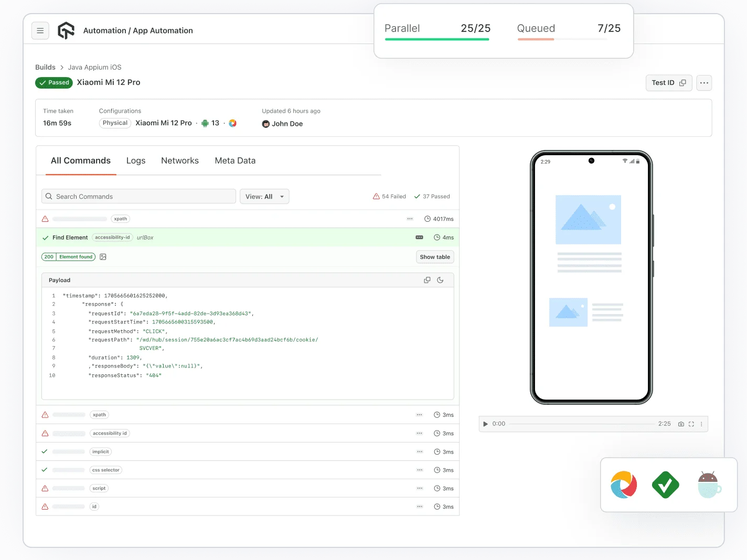
Task: Take a screenshot from the video player
Action: click(x=681, y=424)
